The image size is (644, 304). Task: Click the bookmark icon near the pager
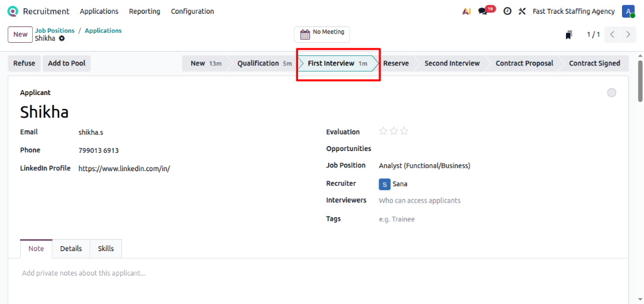click(x=569, y=35)
